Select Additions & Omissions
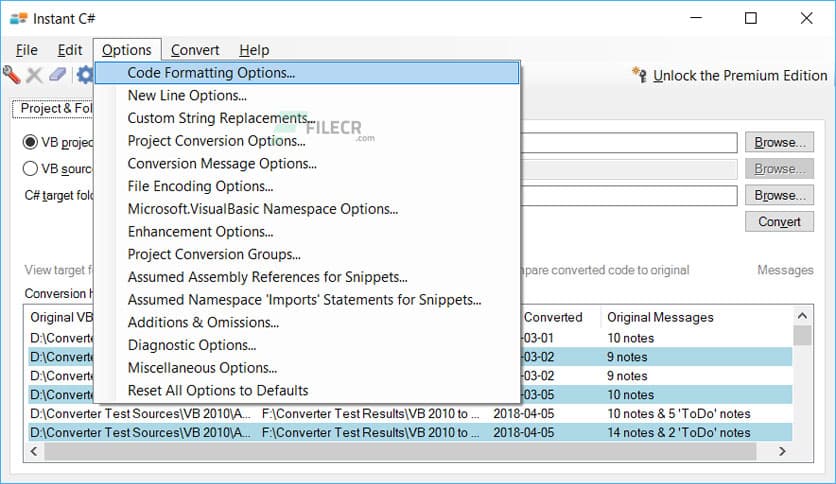 pos(307,322)
